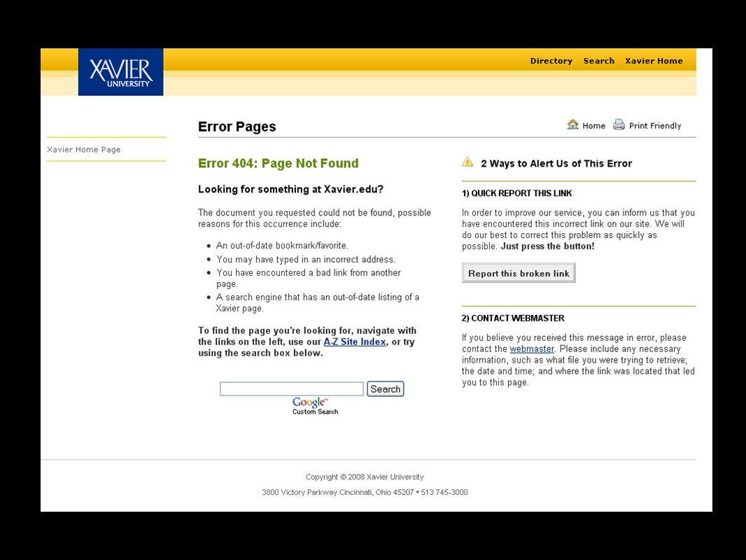Image resolution: width=746 pixels, height=560 pixels.
Task: Click inside the Google search input field
Action: pos(292,388)
